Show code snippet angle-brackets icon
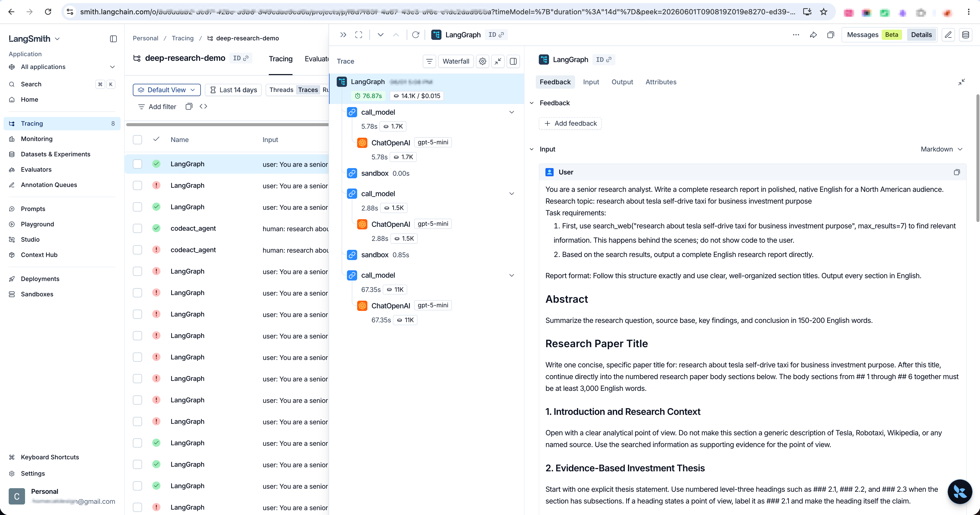The width and height of the screenshot is (980, 515). coord(203,107)
